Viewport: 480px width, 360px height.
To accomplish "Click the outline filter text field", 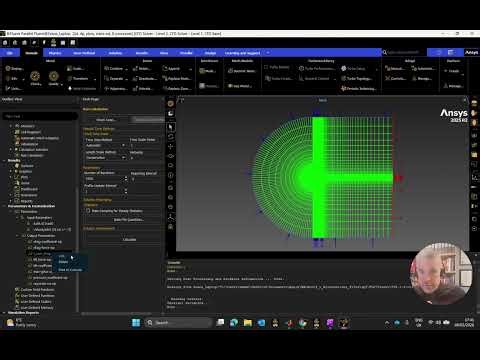I will (40, 116).
